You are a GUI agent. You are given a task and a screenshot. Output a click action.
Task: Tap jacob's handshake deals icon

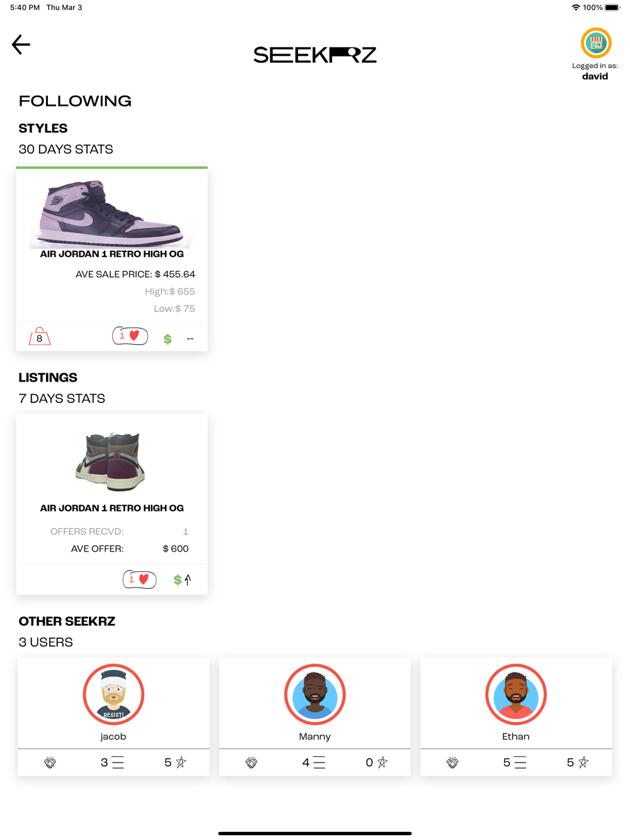point(50,763)
